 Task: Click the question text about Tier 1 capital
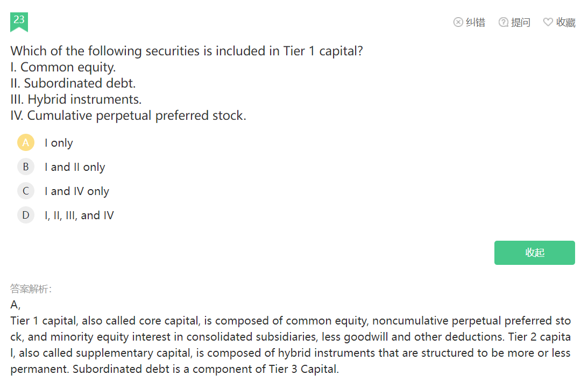pyautogui.click(x=187, y=52)
